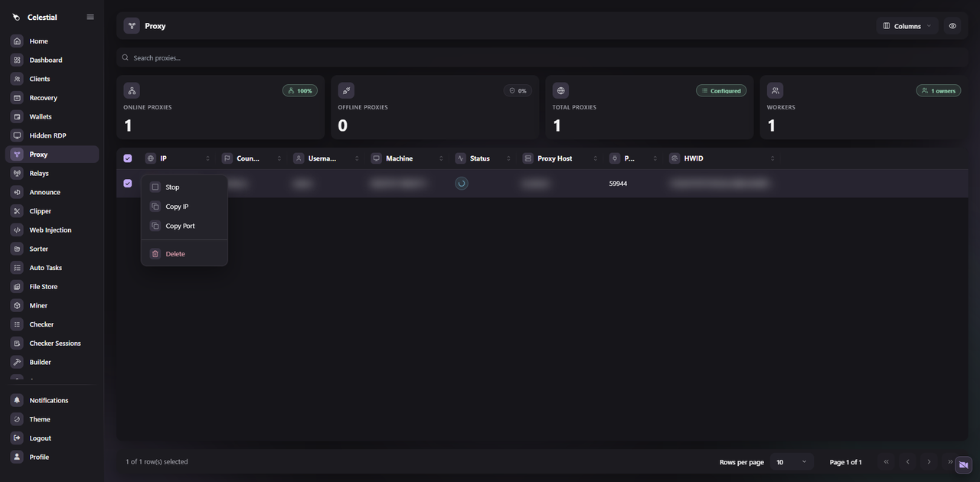Open the Relays section
This screenshot has width=980, height=482.
click(52, 173)
